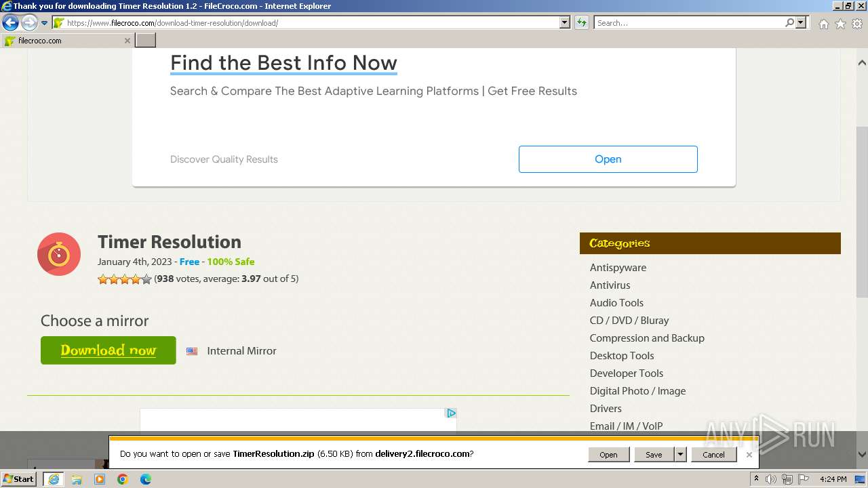The width and height of the screenshot is (868, 488).
Task: Open Favorites star icon
Action: (x=840, y=24)
